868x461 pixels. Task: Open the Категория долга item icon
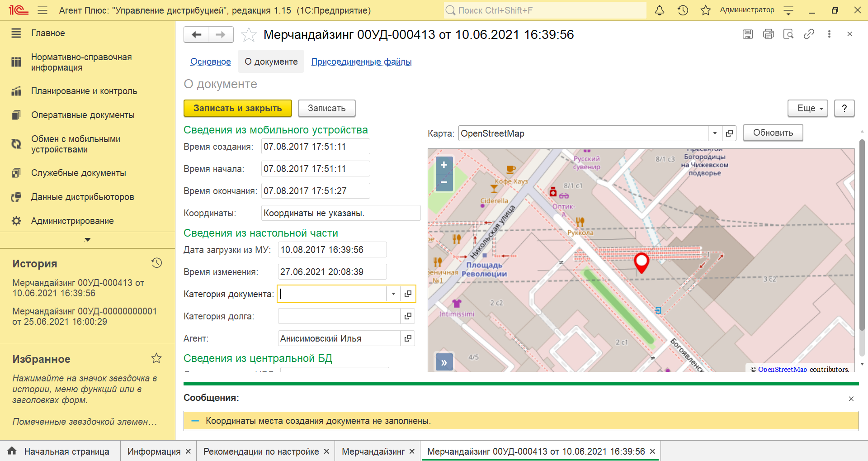408,316
